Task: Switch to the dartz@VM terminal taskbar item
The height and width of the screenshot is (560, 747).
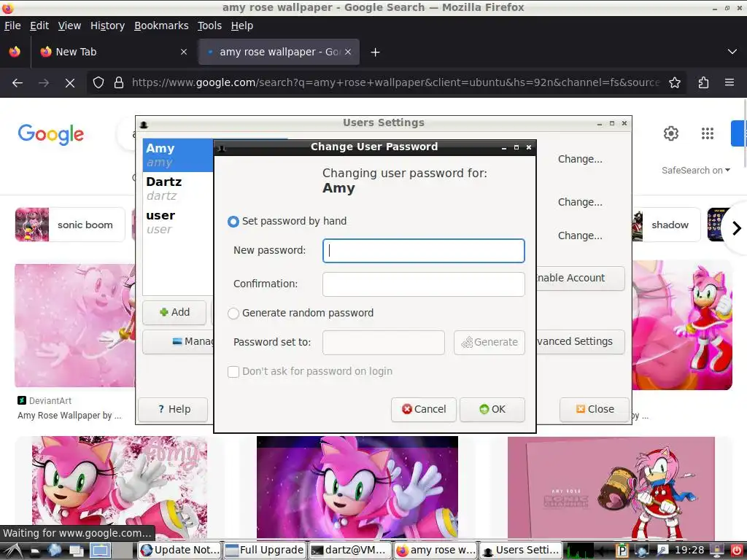Action: click(349, 551)
